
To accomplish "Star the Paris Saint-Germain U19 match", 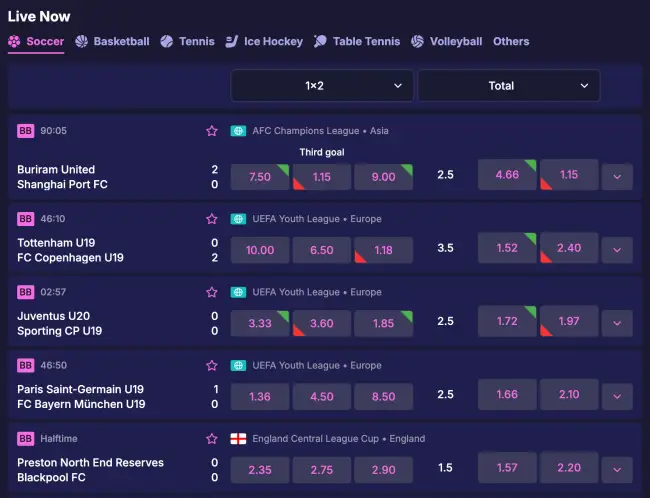I will point(211,366).
